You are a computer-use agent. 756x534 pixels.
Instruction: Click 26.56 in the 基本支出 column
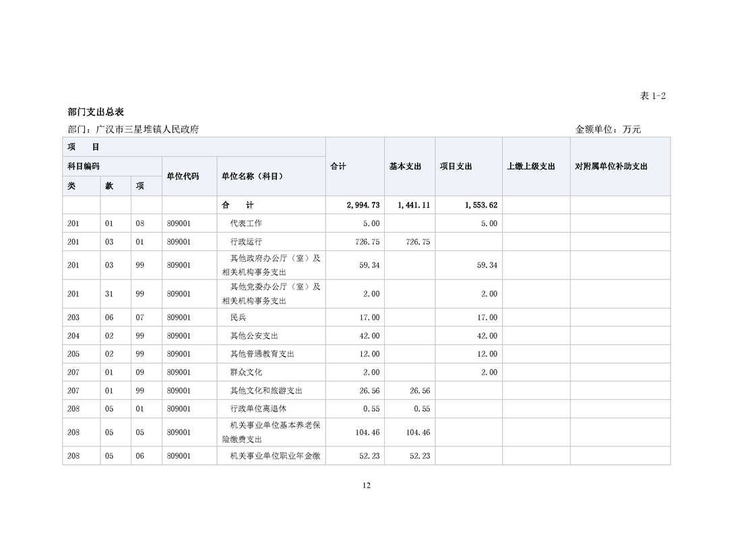click(420, 391)
